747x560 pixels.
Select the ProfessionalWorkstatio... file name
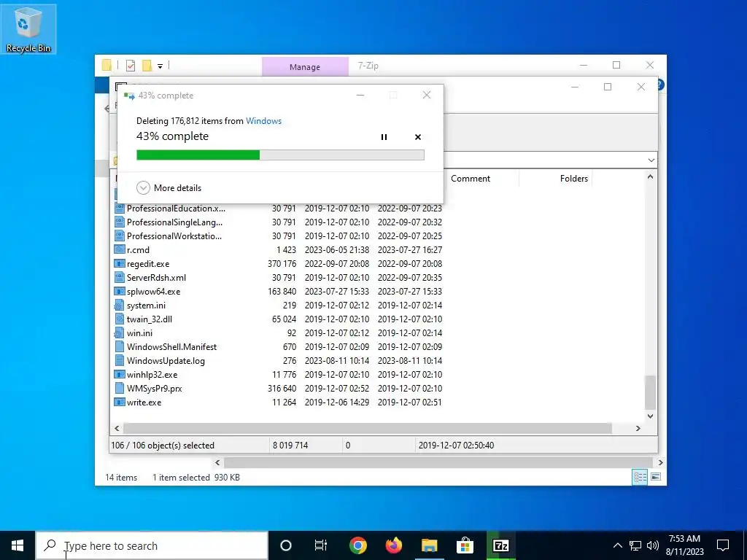tap(174, 236)
